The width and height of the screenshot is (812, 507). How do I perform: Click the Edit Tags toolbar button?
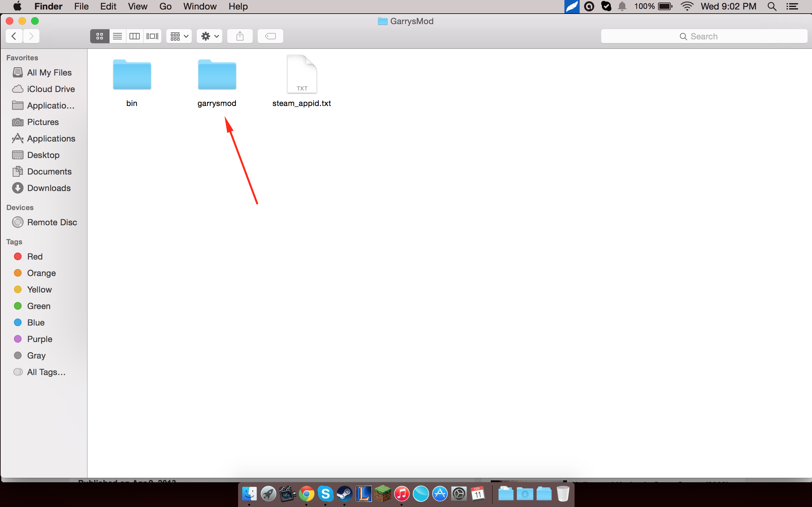click(270, 36)
